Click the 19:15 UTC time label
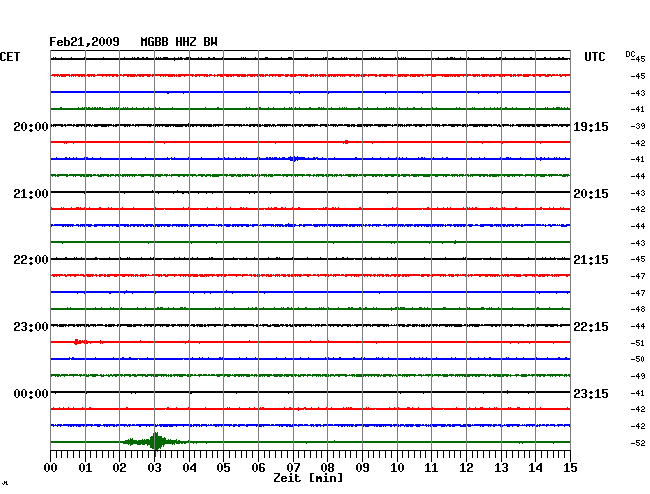 (x=591, y=126)
